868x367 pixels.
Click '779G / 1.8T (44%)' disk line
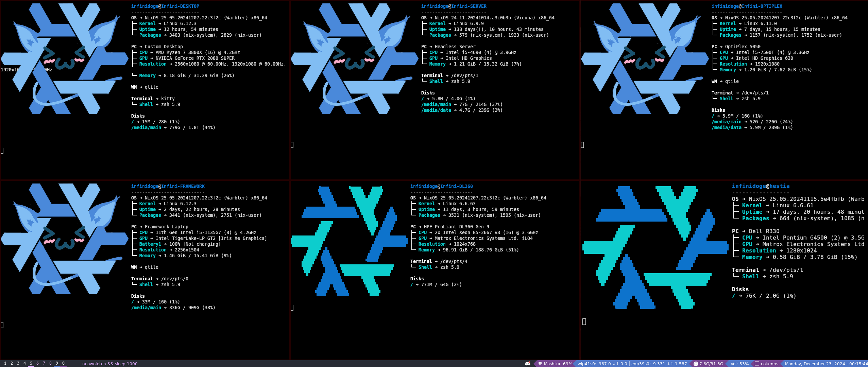coord(173,127)
